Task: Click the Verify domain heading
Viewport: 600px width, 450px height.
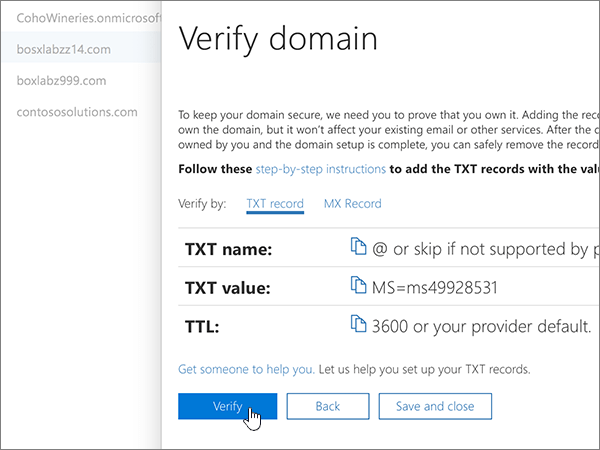Action: coord(278,40)
